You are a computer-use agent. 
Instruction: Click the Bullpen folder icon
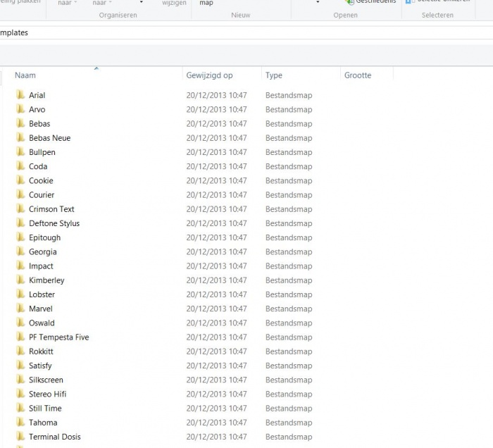[x=20, y=151]
